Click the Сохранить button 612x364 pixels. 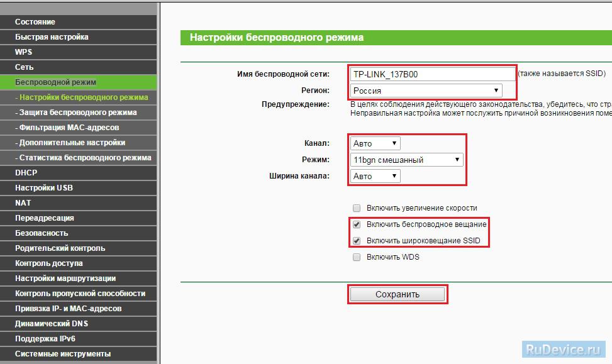click(398, 295)
